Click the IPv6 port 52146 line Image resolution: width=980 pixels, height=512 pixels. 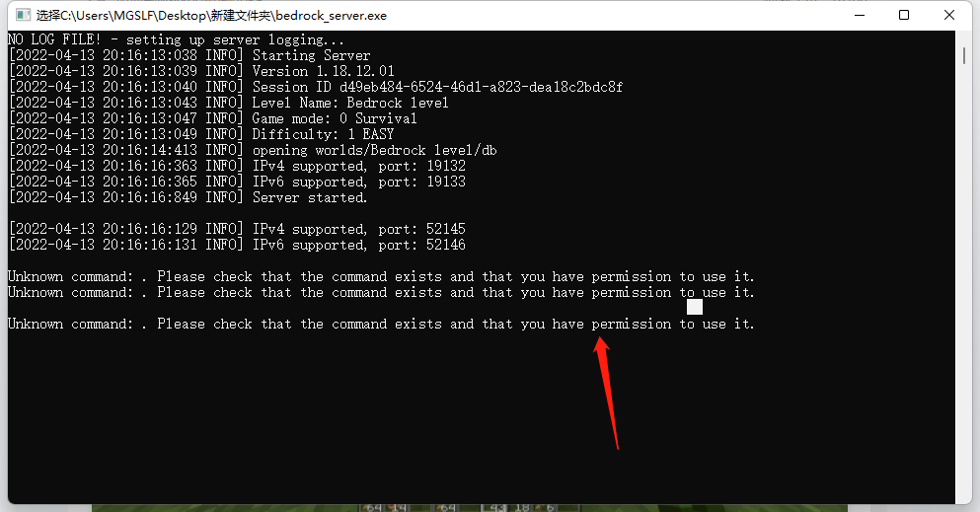coord(237,245)
